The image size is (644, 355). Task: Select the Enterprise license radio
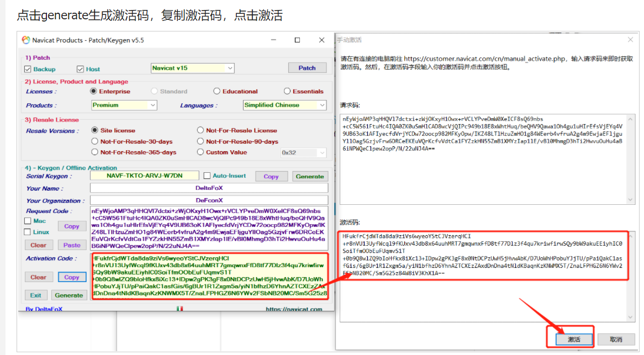94,91
